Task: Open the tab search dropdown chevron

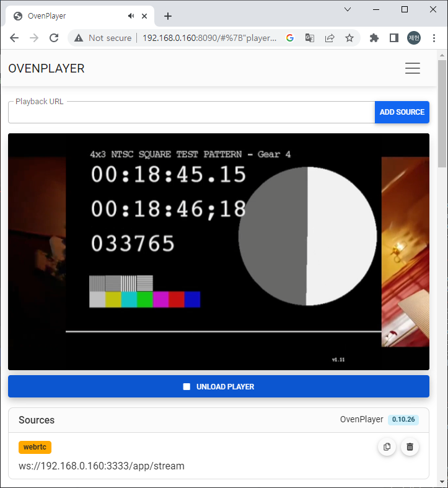Action: tap(348, 9)
